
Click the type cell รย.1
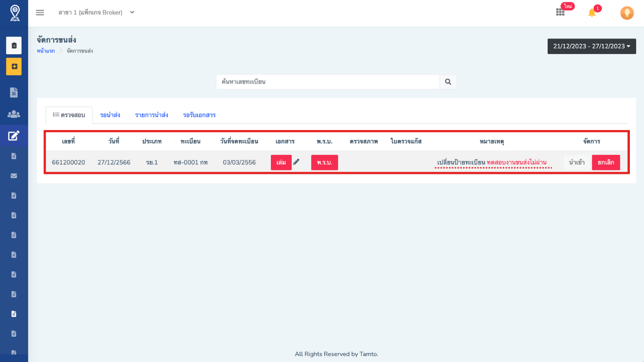152,163
